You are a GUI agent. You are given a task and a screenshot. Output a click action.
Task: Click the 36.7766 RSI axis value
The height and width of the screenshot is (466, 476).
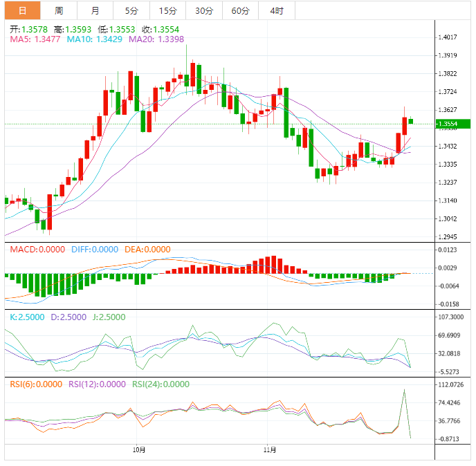(x=449, y=421)
